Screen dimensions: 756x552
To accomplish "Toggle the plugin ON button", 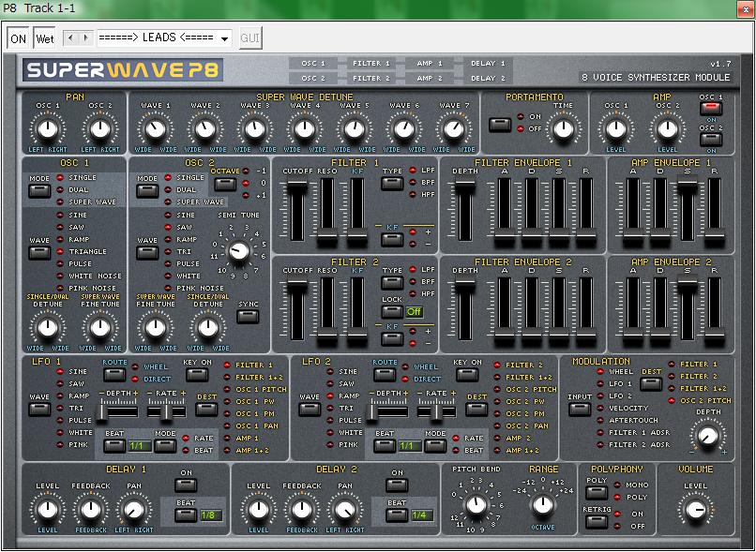I will [18, 38].
